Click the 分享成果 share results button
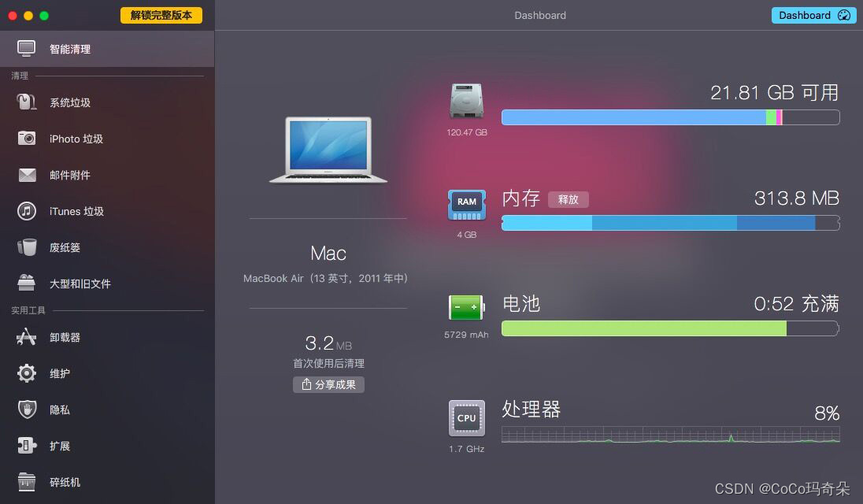 [x=328, y=384]
